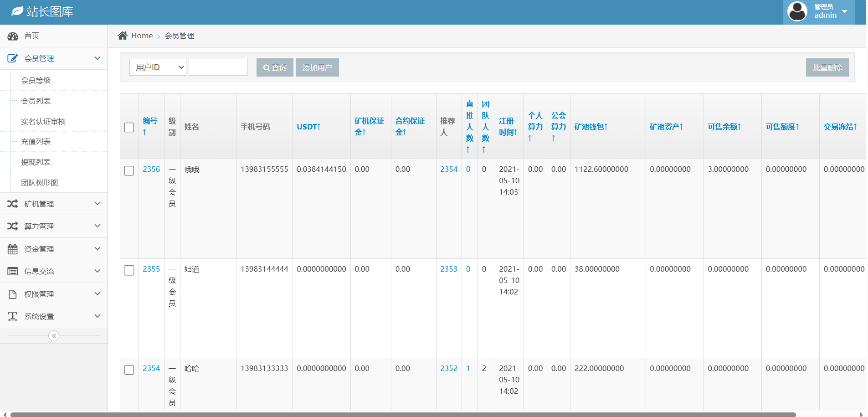Image resolution: width=868 pixels, height=417 pixels.
Task: Click the dashboard icon beside 首页
Action: pos(13,36)
